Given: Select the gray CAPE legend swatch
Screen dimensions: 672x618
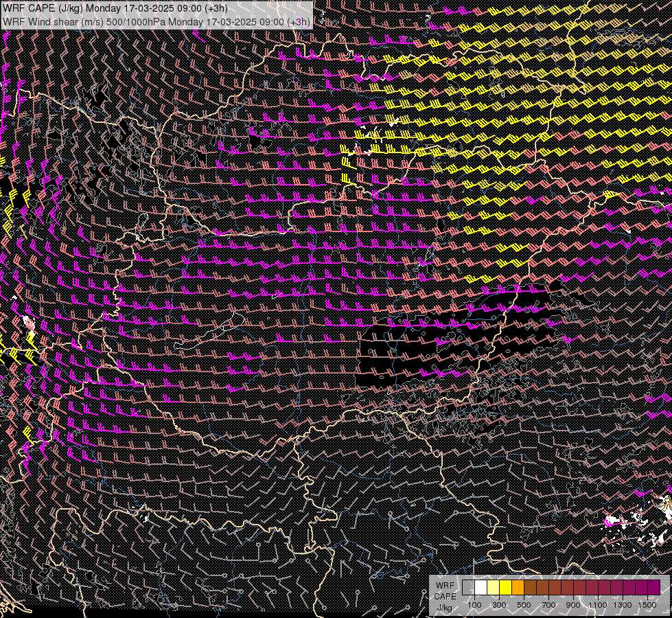Looking at the screenshot, I should 468,587.
